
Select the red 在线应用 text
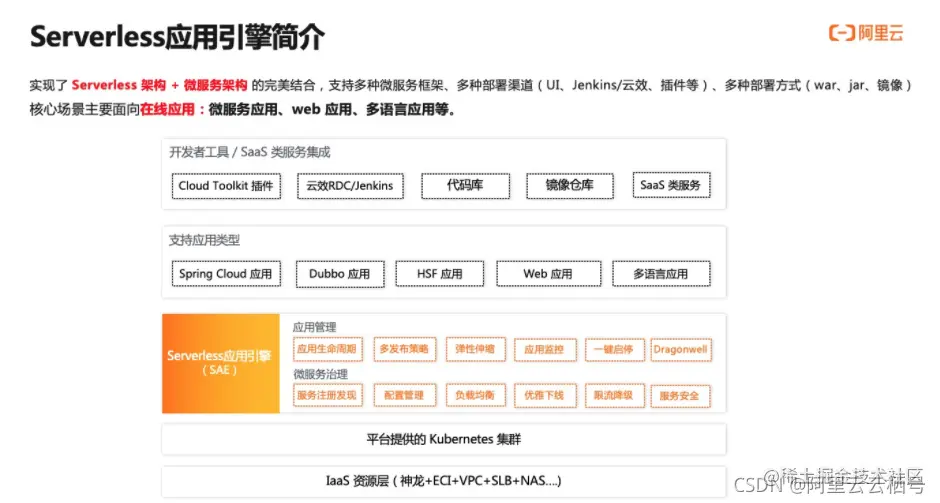[167, 110]
